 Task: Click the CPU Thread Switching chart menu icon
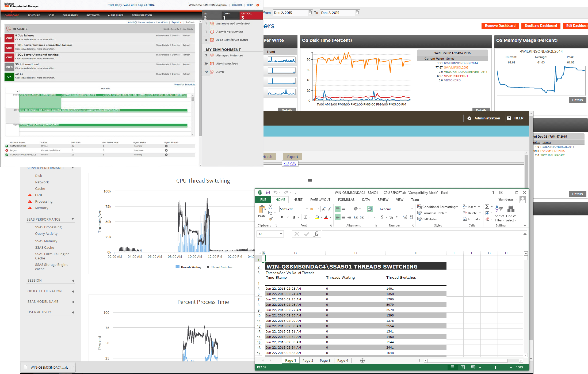click(x=310, y=181)
